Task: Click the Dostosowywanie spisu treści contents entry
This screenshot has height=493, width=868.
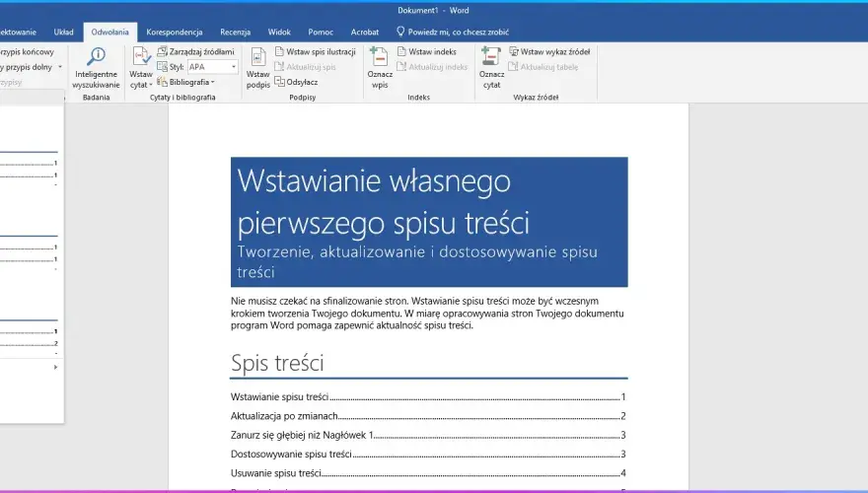Action: click(428, 454)
